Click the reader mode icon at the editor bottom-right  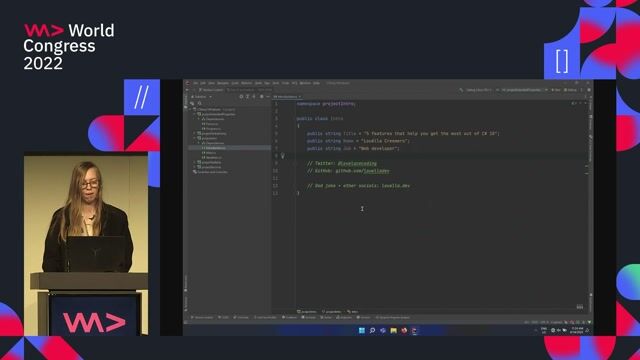click(580, 307)
